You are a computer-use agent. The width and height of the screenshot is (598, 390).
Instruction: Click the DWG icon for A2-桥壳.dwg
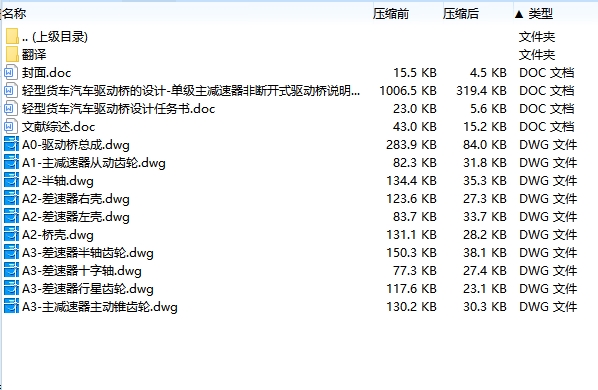point(11,234)
